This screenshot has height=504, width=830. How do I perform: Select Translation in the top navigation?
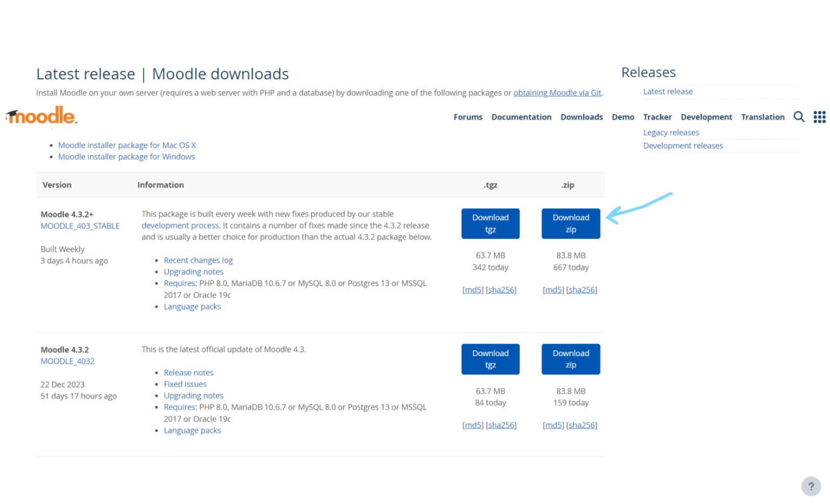click(x=762, y=117)
